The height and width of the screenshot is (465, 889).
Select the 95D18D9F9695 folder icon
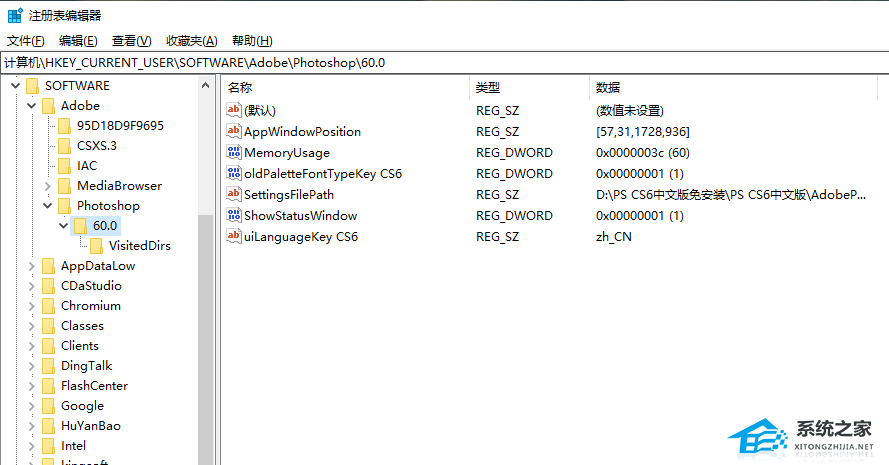tap(65, 126)
